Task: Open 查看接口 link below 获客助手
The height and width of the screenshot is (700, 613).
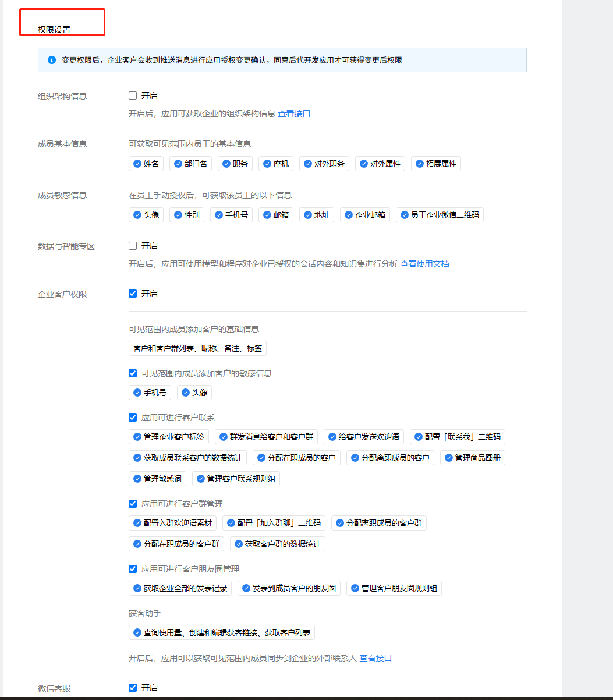Action: pos(375,658)
